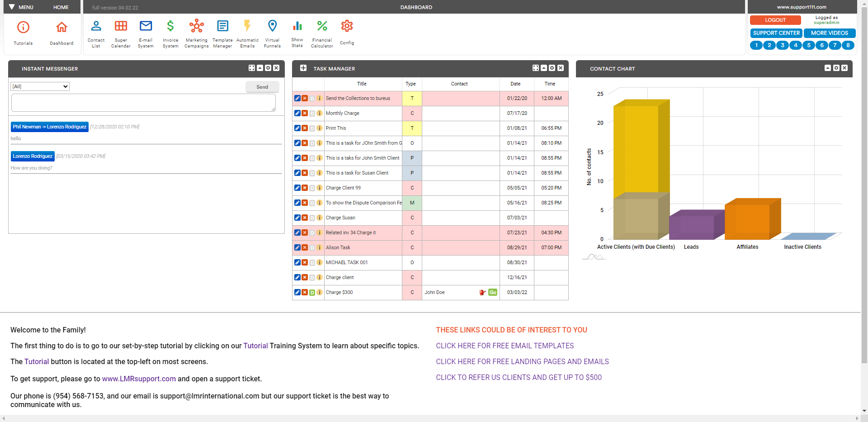Click link for free email templates
Screen dimensions: 868x422
[x=505, y=346]
